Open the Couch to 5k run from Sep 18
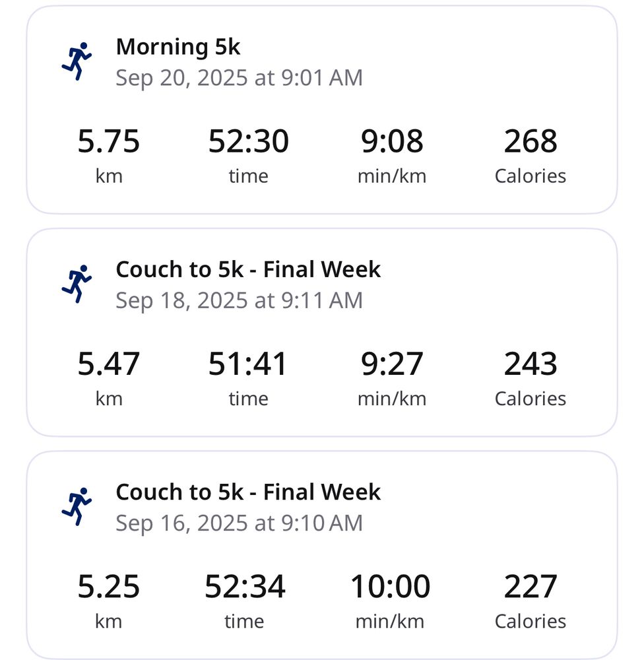 click(x=248, y=269)
